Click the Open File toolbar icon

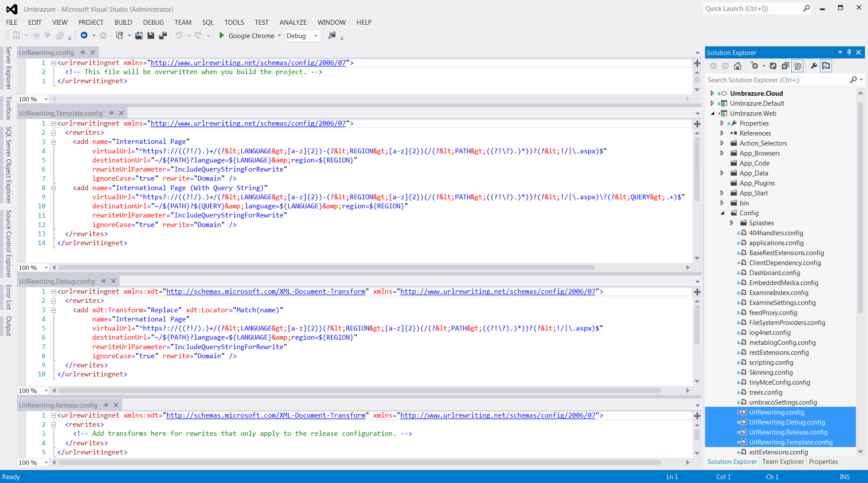tap(139, 36)
